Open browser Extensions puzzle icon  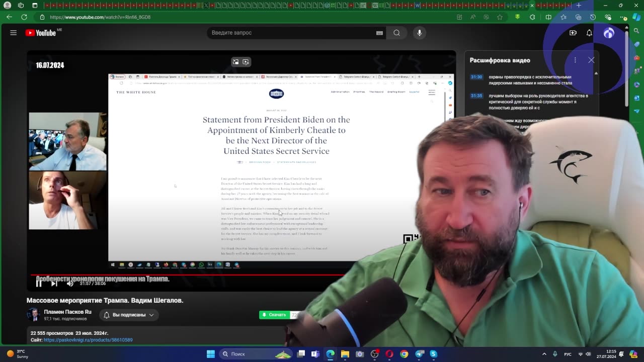(x=532, y=17)
